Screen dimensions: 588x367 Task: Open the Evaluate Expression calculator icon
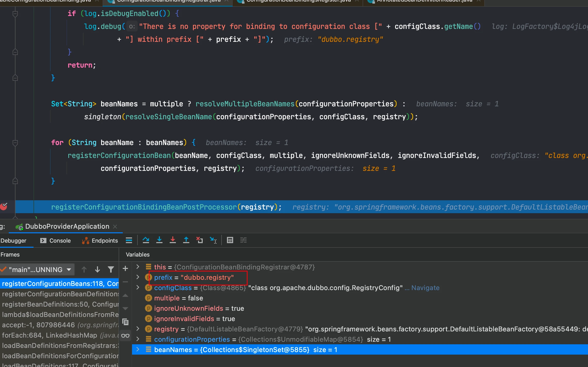tap(230, 240)
